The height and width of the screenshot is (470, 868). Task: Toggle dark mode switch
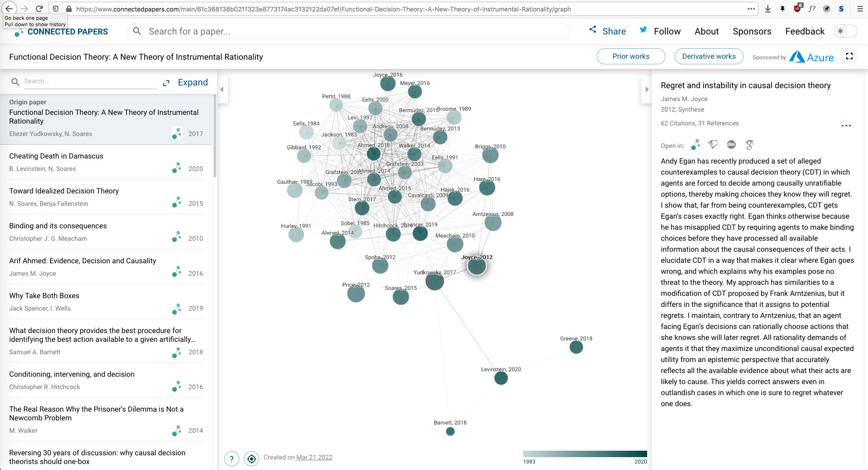[845, 31]
